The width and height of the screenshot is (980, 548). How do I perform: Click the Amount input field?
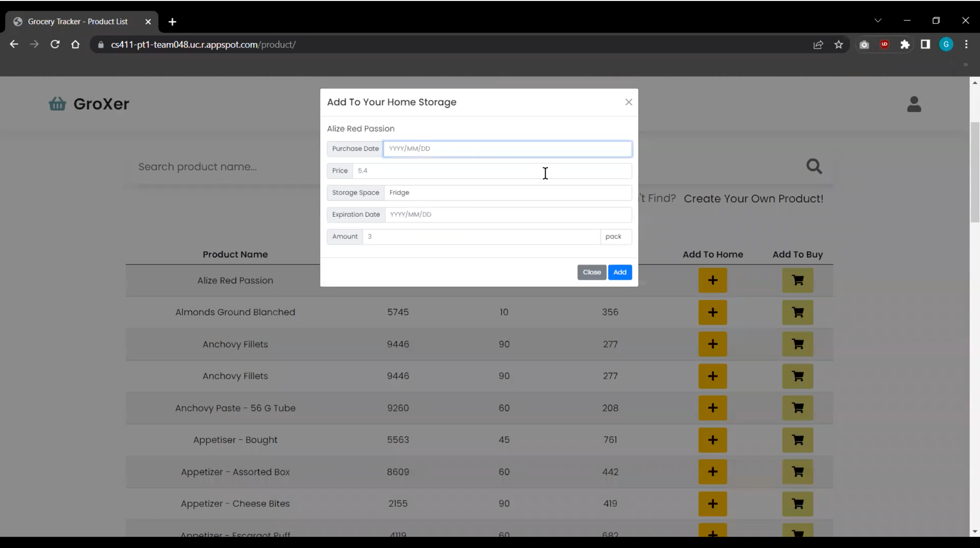[x=480, y=237]
